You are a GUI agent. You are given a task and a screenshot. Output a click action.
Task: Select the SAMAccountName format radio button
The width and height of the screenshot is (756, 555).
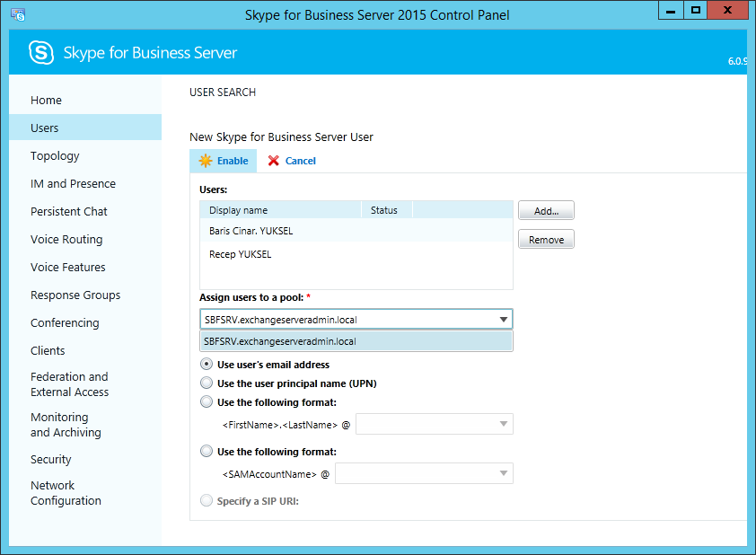pos(207,452)
